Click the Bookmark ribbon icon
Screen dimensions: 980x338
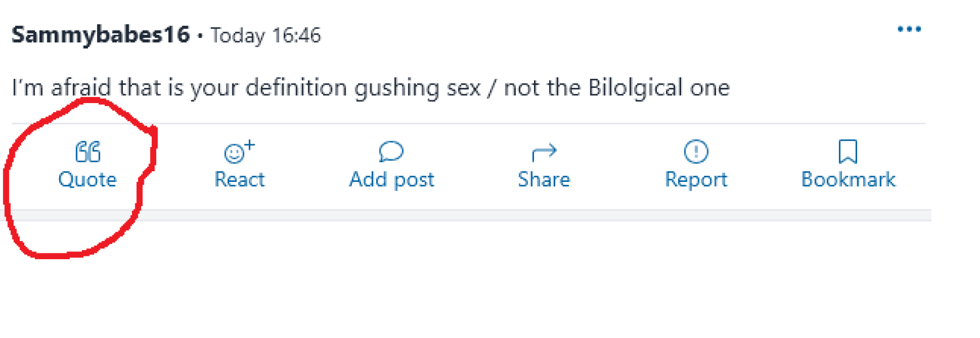click(x=847, y=152)
